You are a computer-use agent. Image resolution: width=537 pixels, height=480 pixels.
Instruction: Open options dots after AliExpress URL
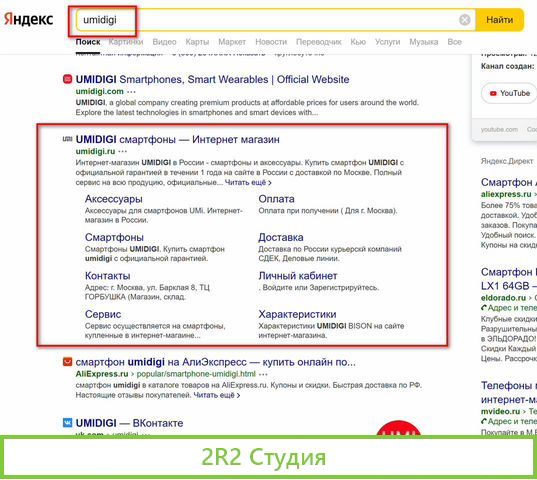pos(263,374)
